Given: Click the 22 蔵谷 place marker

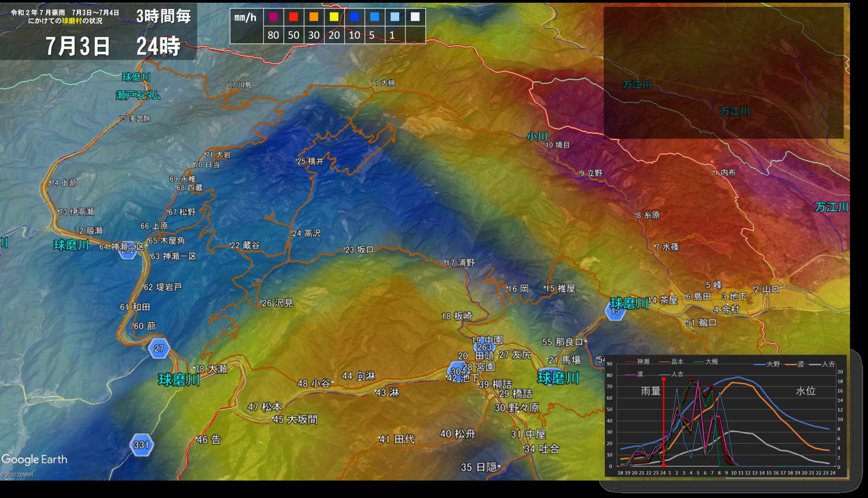Looking at the screenshot, I should click(x=245, y=245).
